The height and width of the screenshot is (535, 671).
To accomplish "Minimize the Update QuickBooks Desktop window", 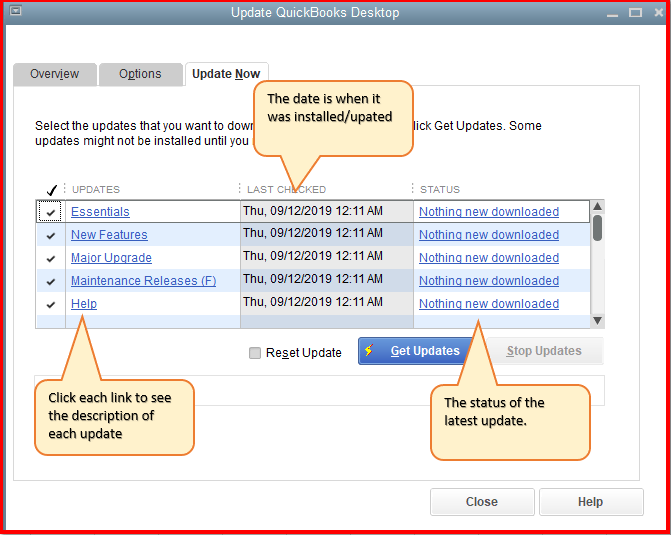I will click(612, 13).
